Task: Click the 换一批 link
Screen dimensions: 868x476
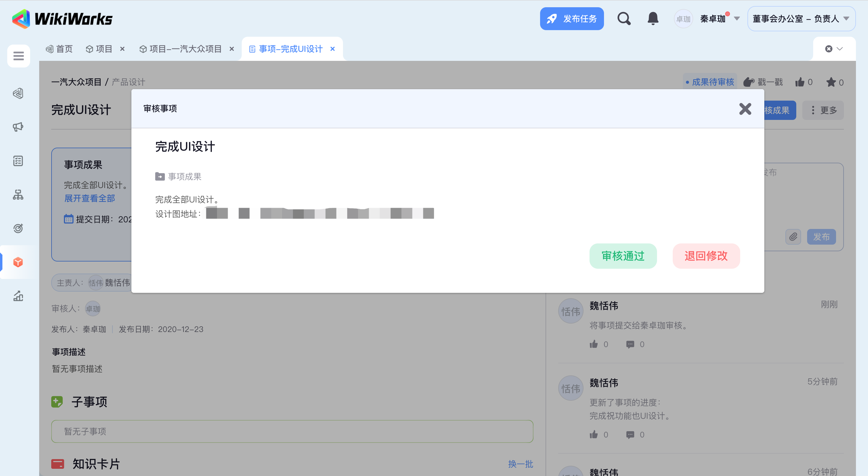Action: tap(520, 464)
